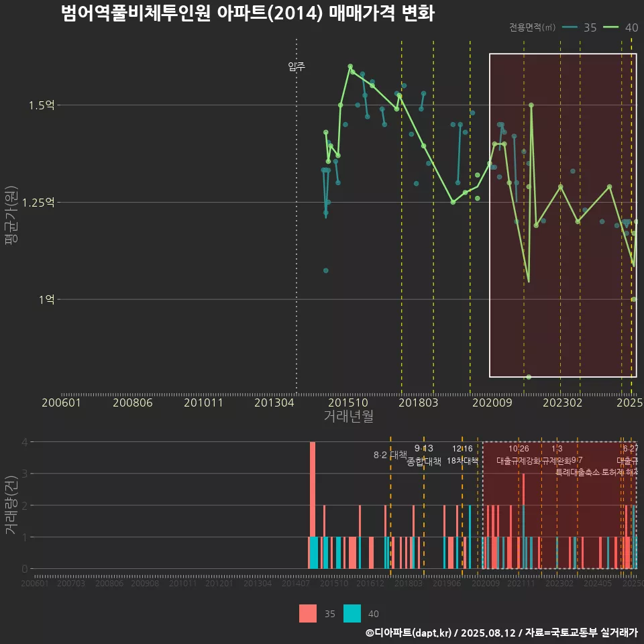Click the teal 35 line swatch in top legend
This screenshot has height=644, width=644.
click(x=570, y=28)
